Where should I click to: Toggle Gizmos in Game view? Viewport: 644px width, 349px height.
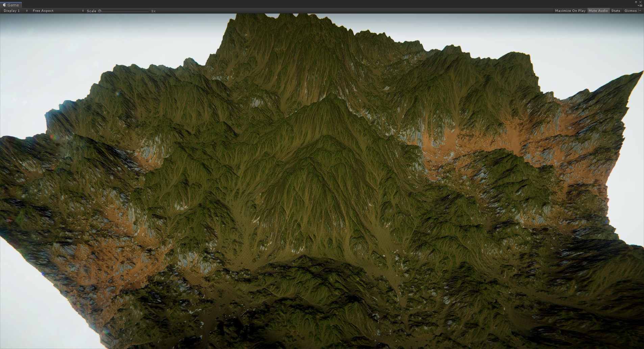coord(630,11)
